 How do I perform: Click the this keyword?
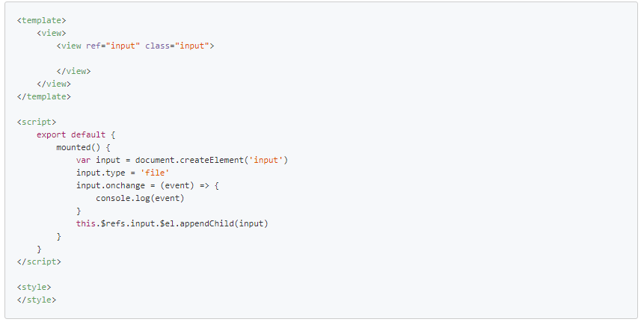tap(86, 224)
